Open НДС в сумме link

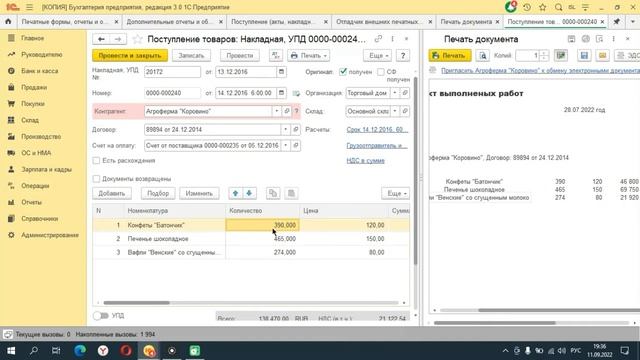[365, 161]
